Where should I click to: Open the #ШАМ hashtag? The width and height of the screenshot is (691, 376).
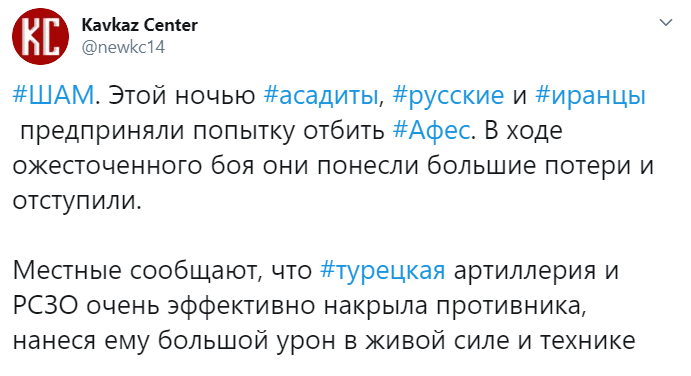(53, 95)
